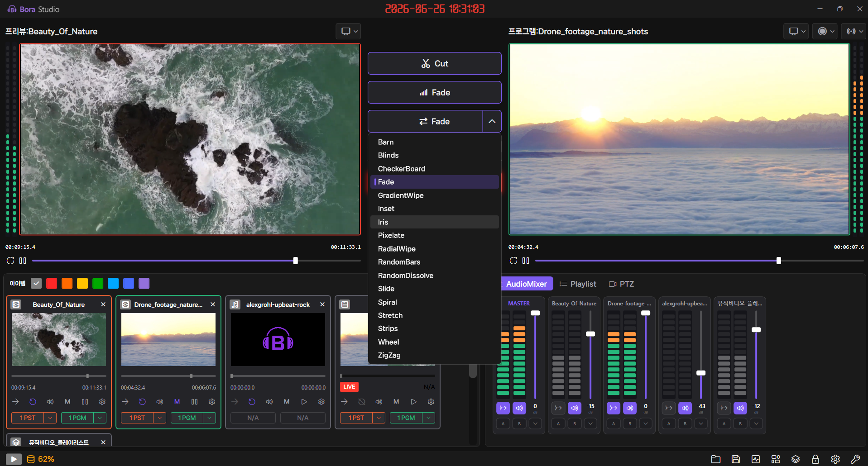Collapse the transition type list chevron
Screen dimensions: 868x466
[492, 121]
